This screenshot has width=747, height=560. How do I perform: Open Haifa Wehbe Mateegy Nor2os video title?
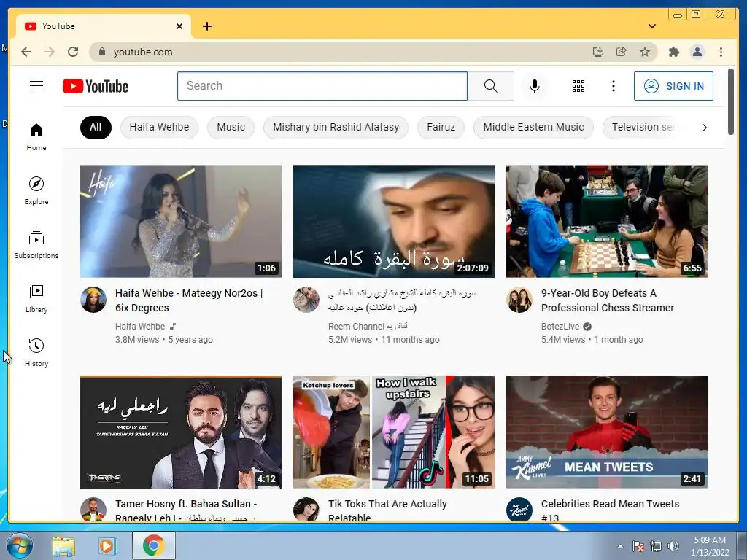[x=189, y=300]
